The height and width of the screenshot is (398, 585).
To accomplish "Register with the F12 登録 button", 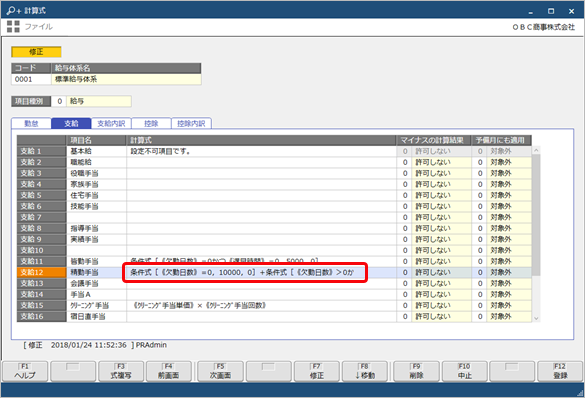I will click(x=560, y=371).
